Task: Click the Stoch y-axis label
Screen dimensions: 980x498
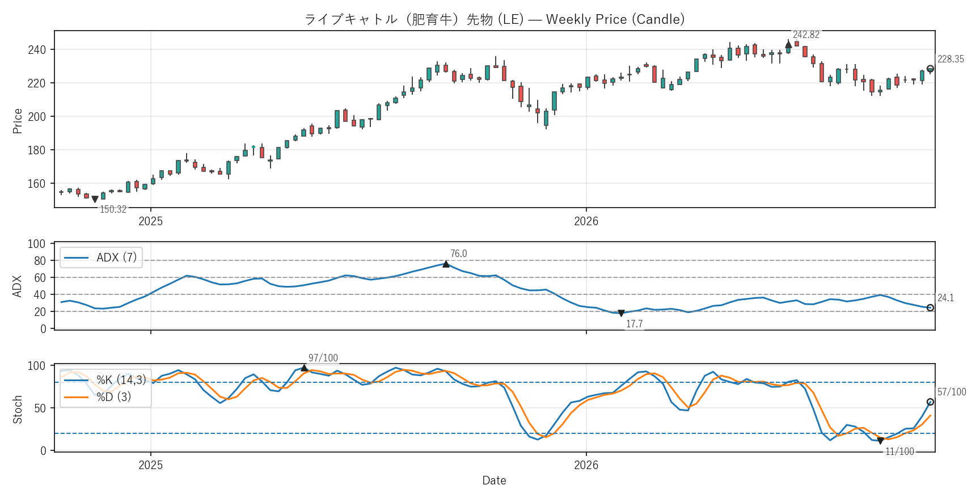Action: click(x=18, y=409)
